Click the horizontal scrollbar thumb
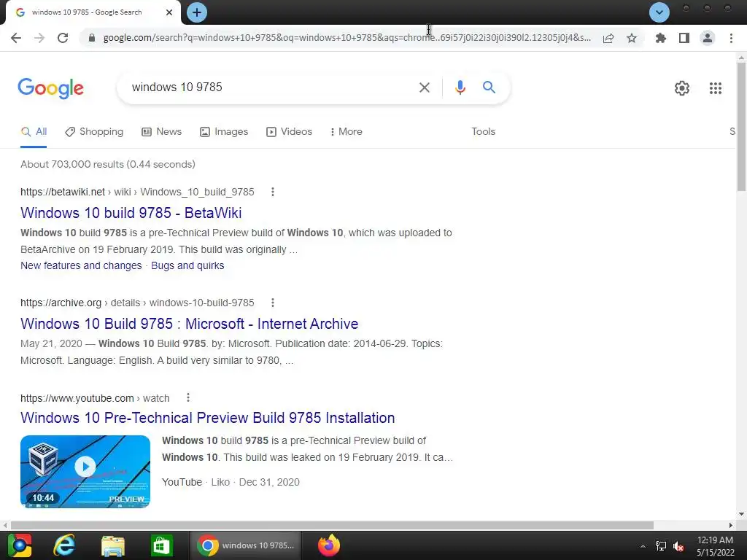The height and width of the screenshot is (560, 747). 332,525
